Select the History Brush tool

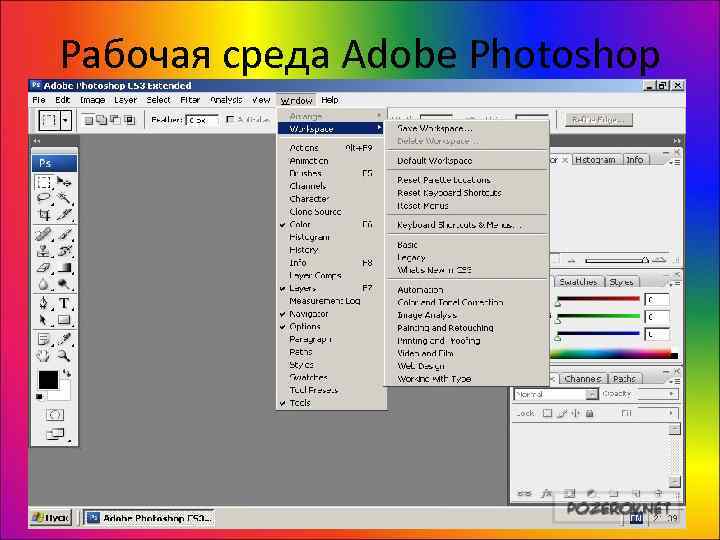tap(64, 251)
